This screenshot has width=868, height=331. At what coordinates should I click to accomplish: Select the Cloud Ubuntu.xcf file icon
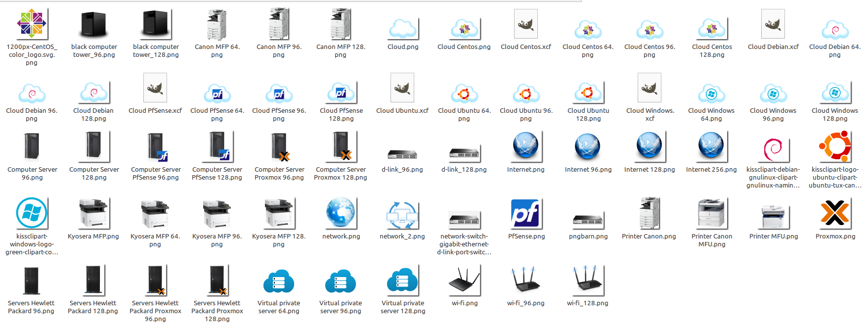click(402, 88)
